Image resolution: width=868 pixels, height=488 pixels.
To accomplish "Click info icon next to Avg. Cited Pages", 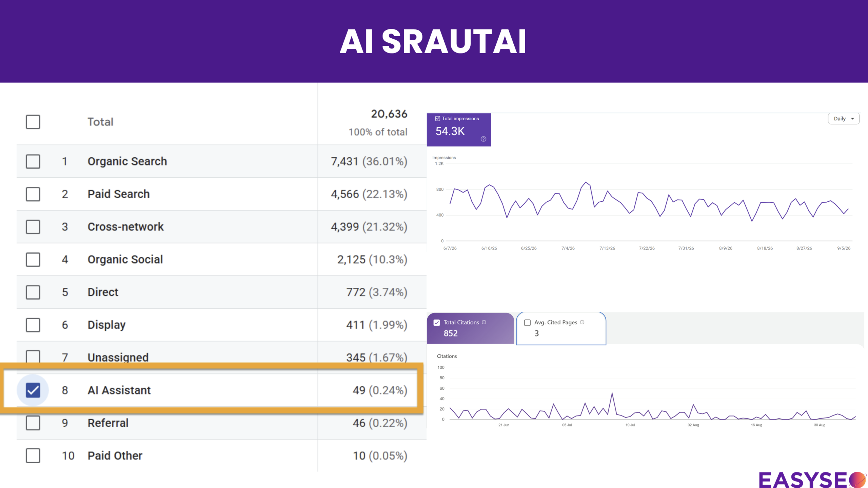I will coord(582,322).
